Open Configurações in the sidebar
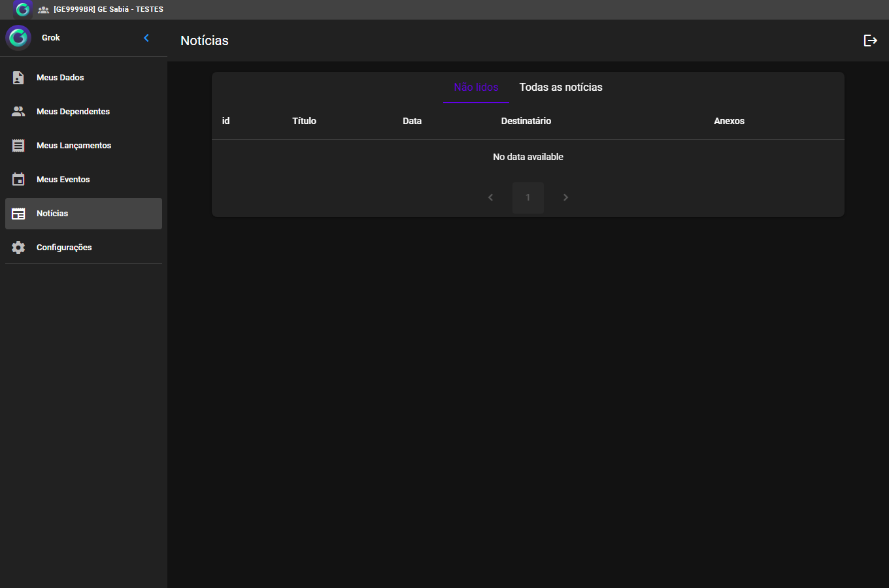The height and width of the screenshot is (588, 889). tap(84, 248)
